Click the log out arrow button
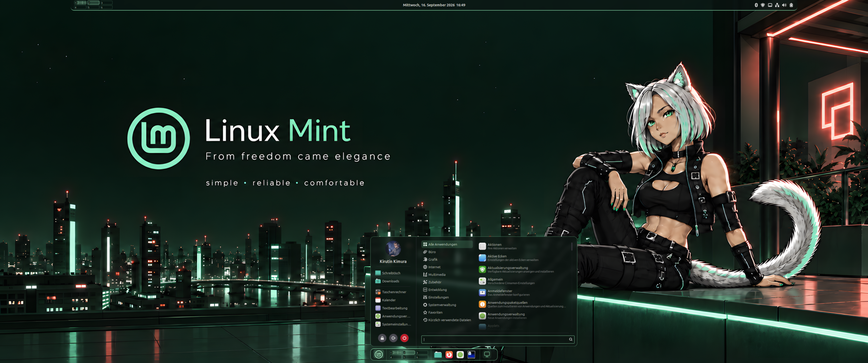Screen dimensions: 868x363 click(x=393, y=338)
